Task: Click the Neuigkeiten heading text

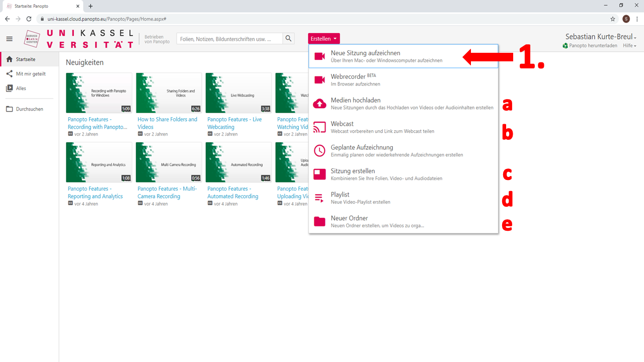Action: 85,62
